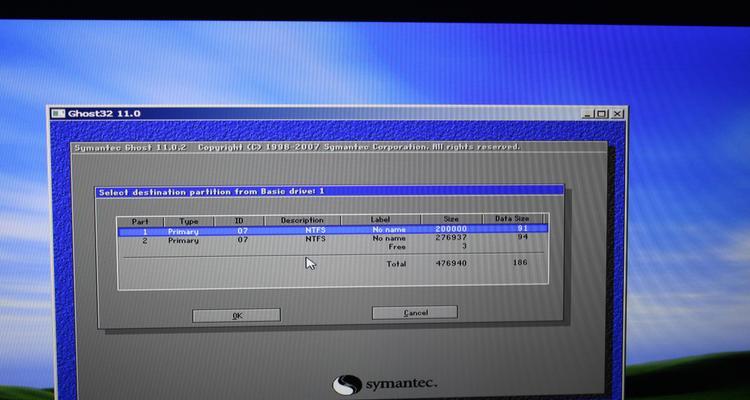Click the Data Size column header
Screen dimensions: 750x400
coord(512,219)
